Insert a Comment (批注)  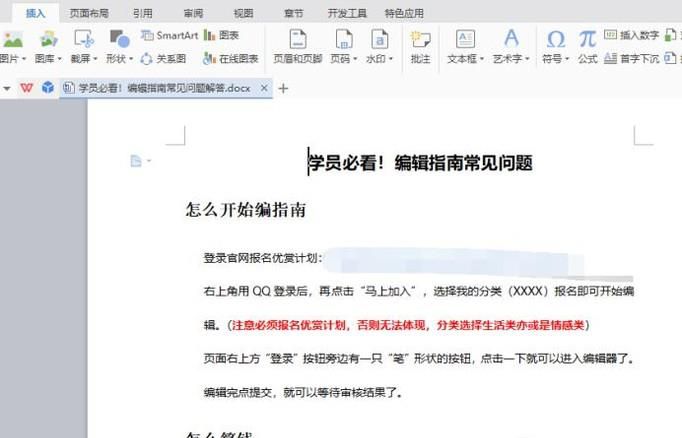[x=420, y=46]
